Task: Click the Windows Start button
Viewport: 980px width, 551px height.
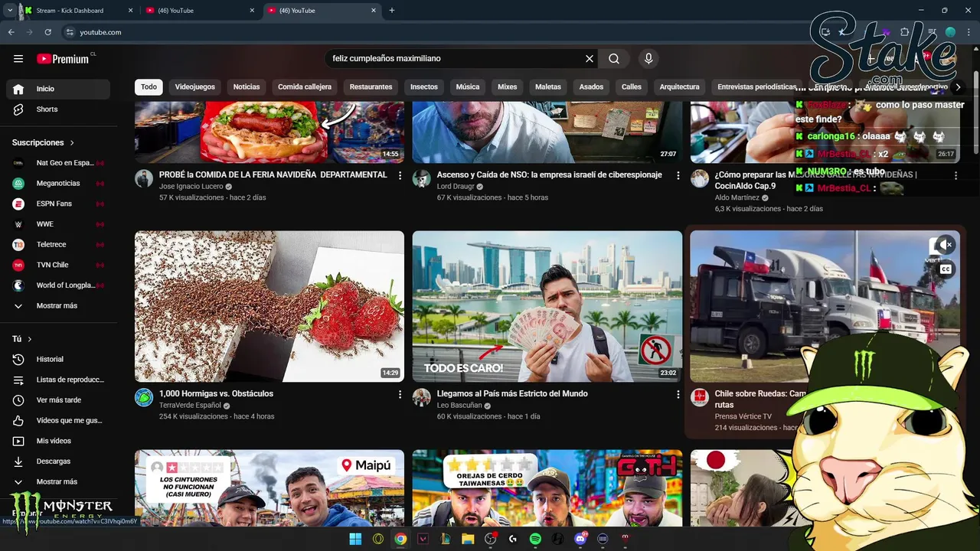Action: point(355,539)
